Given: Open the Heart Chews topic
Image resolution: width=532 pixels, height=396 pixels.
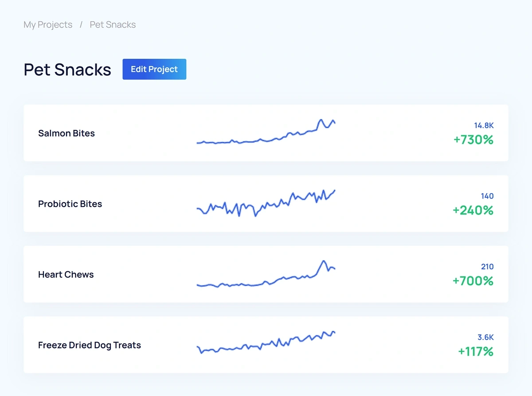Looking at the screenshot, I should click(66, 275).
